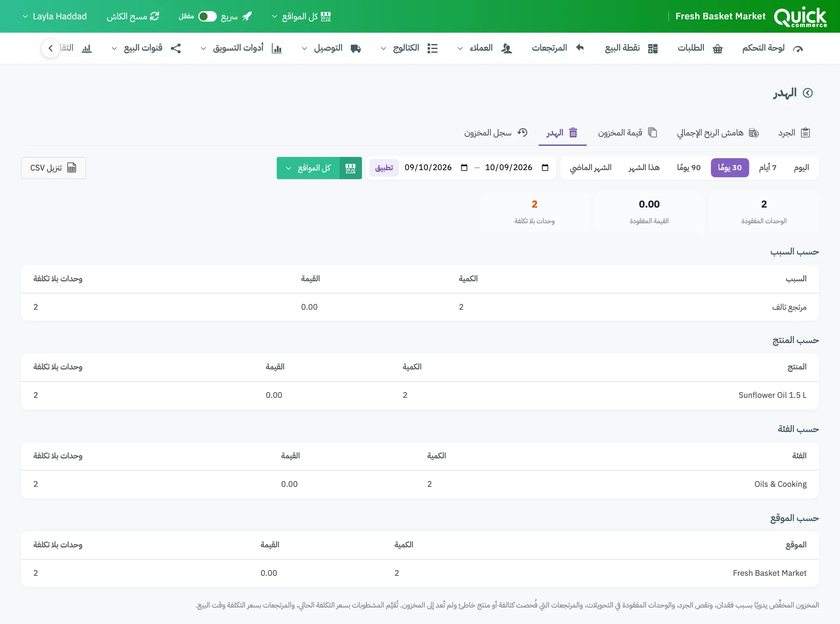840x624 pixels.
Task: Click the customers people icon
Action: point(506,49)
